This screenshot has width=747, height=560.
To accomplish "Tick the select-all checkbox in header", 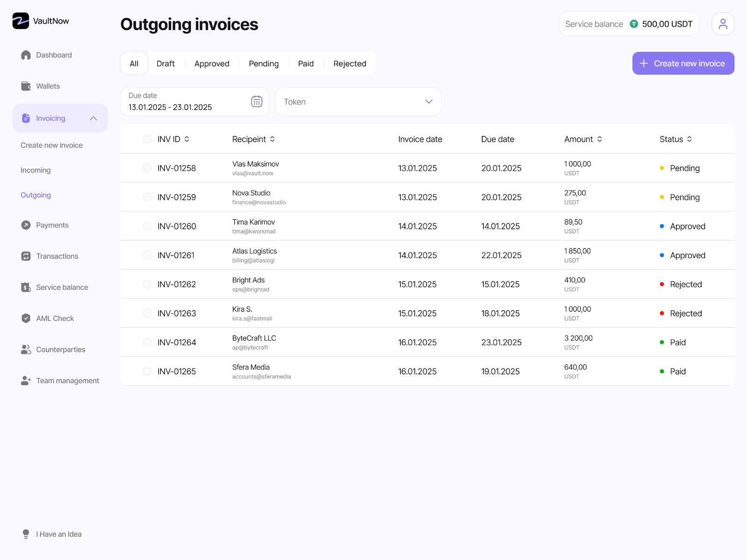I will 147,139.
